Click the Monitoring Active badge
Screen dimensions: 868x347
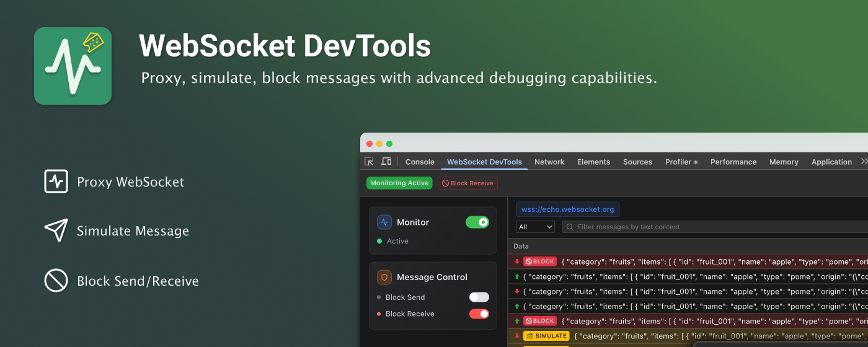pos(399,183)
